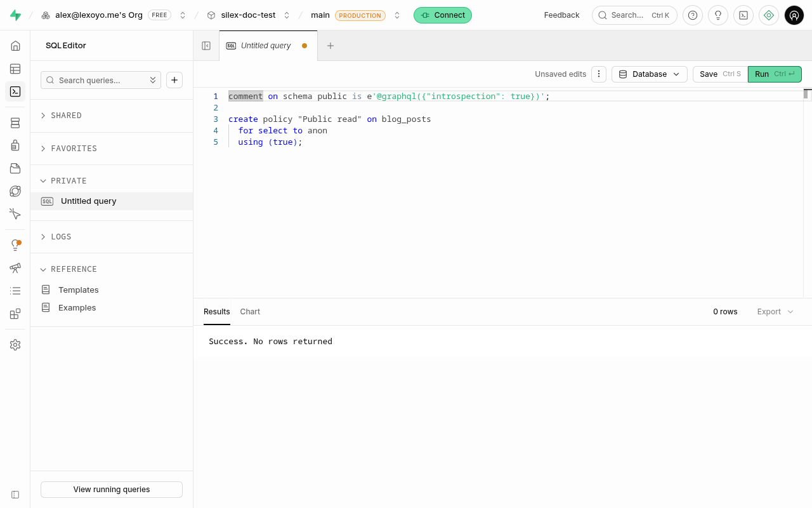Open the inline SQL terminal icon in header

tap(743, 15)
